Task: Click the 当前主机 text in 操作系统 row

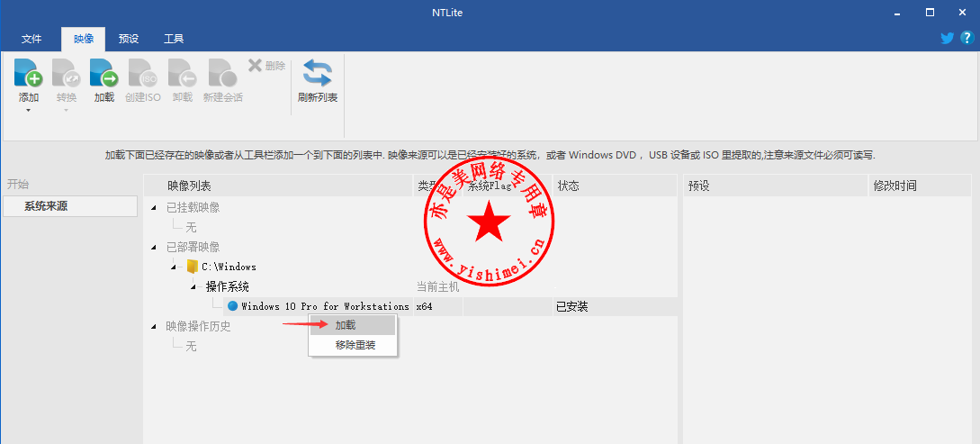Action: tap(438, 287)
